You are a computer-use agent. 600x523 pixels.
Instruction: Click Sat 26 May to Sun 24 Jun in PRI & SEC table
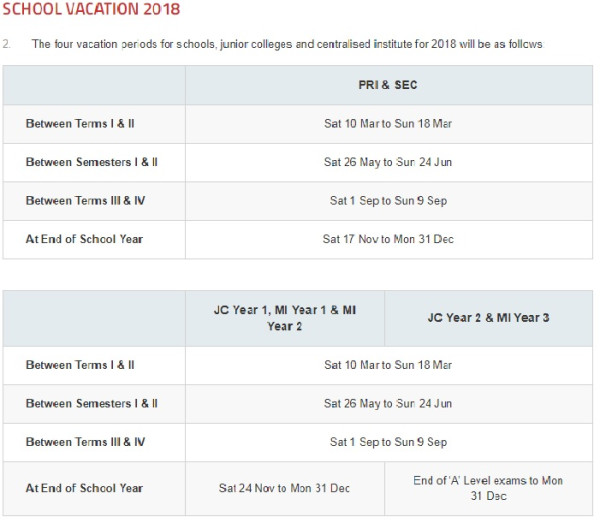click(x=388, y=162)
